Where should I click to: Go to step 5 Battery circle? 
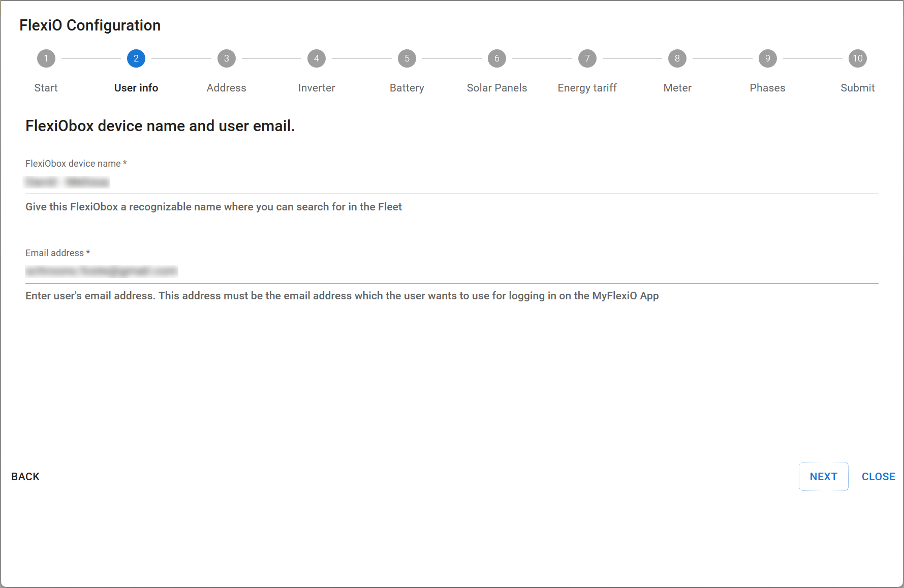407,58
